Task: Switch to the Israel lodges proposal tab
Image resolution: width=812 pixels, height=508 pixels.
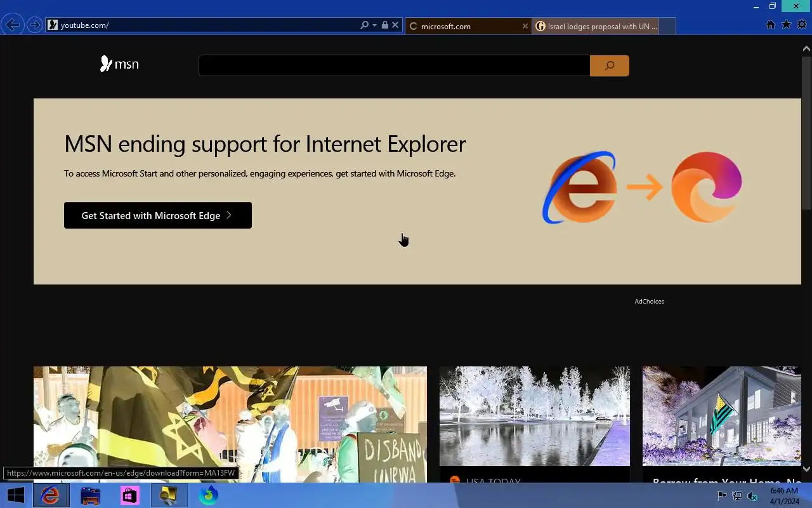Action: tap(596, 26)
